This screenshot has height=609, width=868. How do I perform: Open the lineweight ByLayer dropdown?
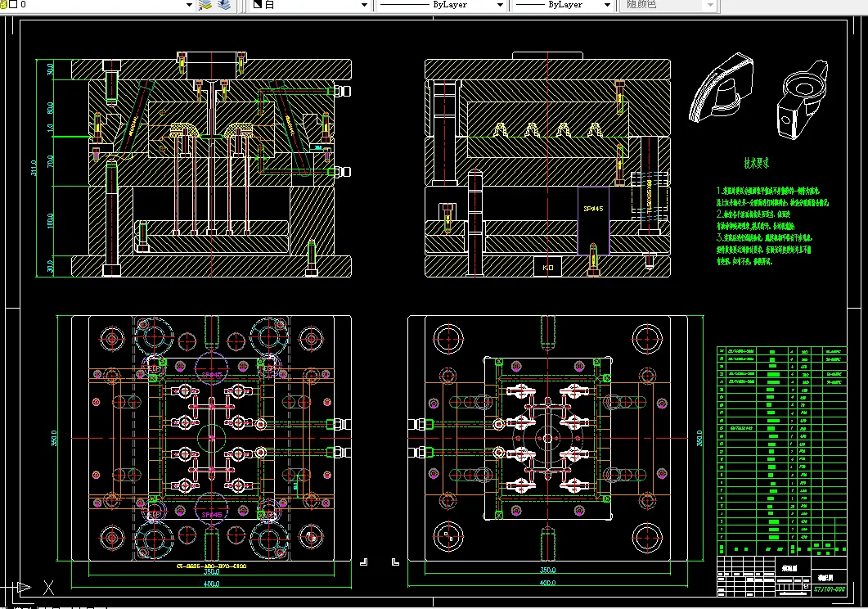pos(606,5)
